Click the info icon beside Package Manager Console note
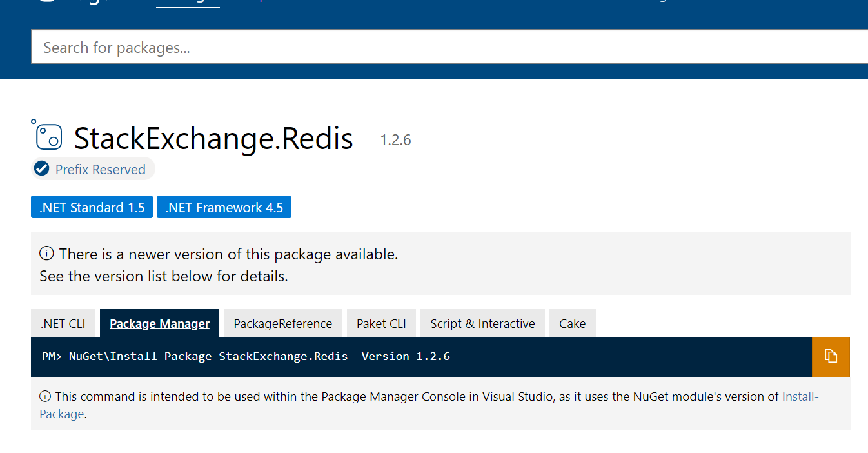868x453 pixels. tap(45, 396)
